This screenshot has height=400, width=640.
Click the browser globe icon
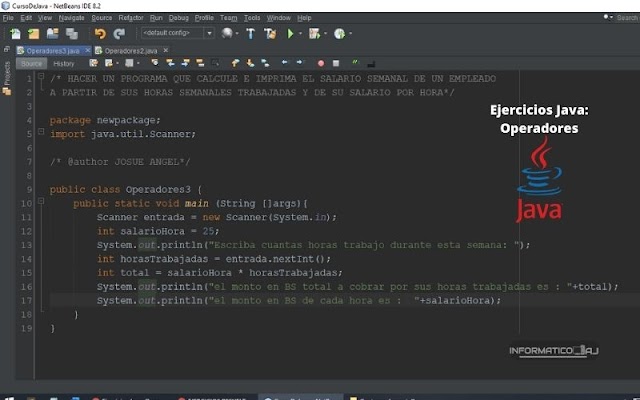click(x=227, y=33)
